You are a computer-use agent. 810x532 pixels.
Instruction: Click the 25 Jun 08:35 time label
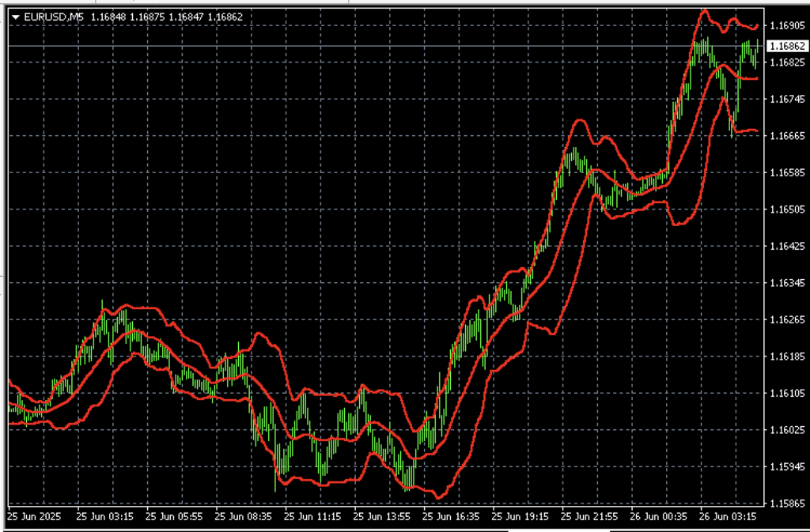(x=243, y=516)
